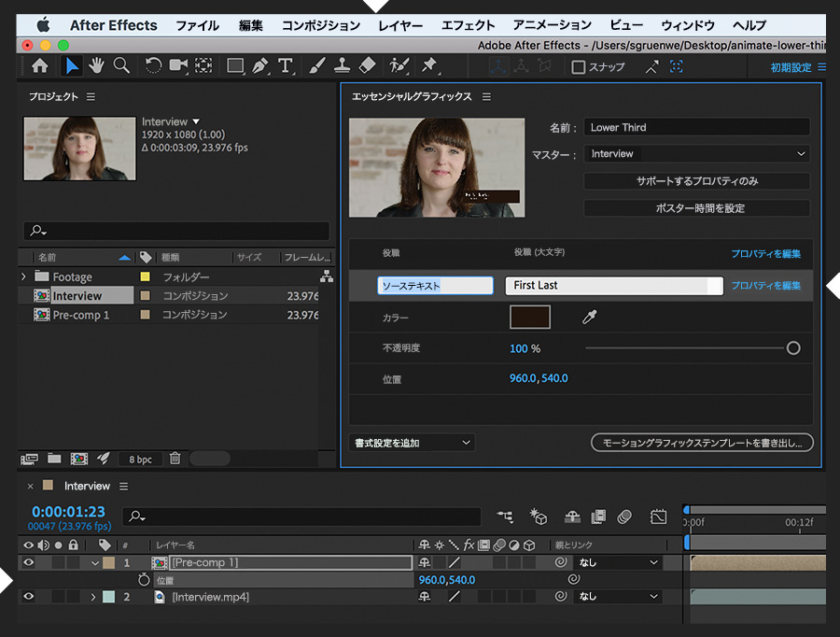Expand the Footage folder in Project panel

(24, 276)
